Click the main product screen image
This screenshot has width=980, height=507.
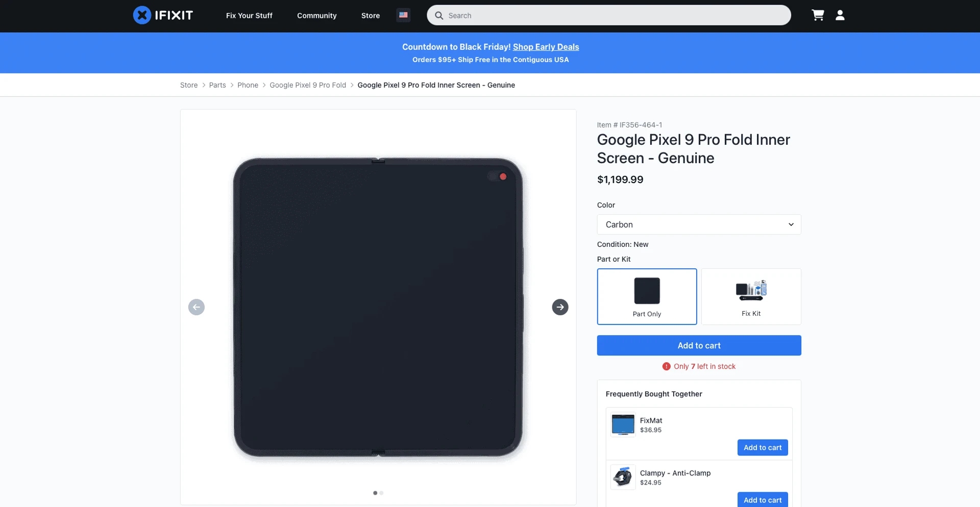(x=378, y=307)
